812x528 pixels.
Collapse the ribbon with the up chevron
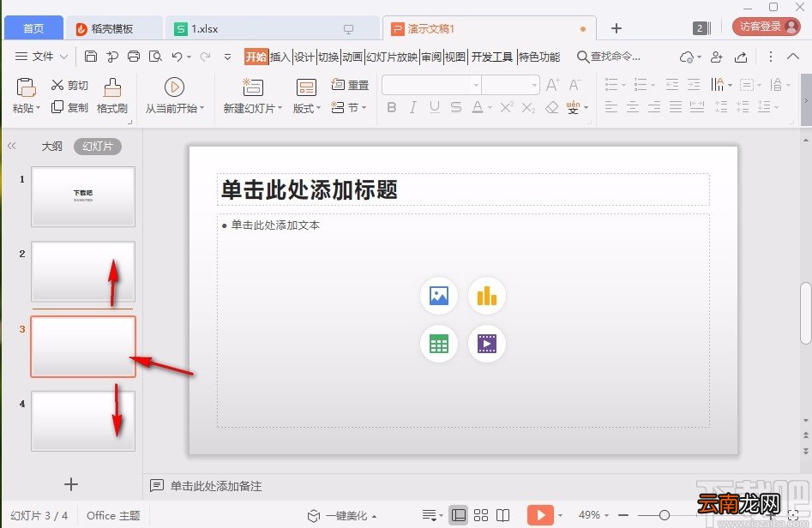click(x=793, y=56)
